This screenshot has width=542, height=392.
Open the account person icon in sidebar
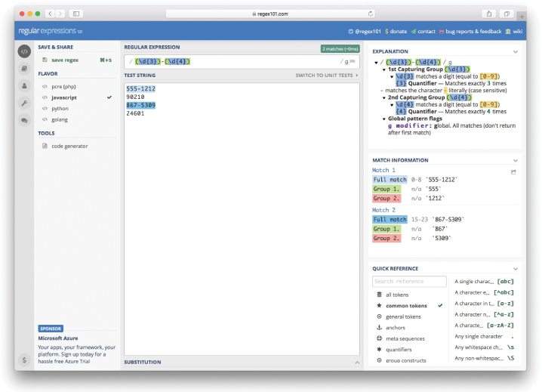[24, 85]
